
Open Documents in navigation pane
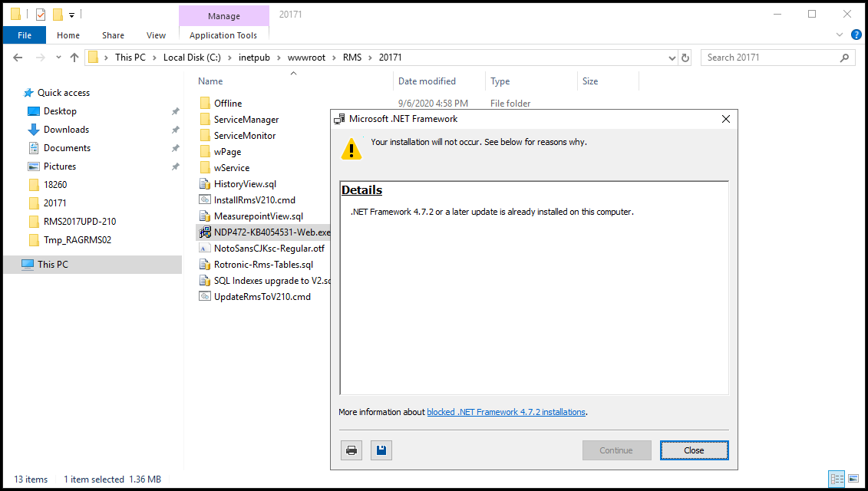click(67, 148)
